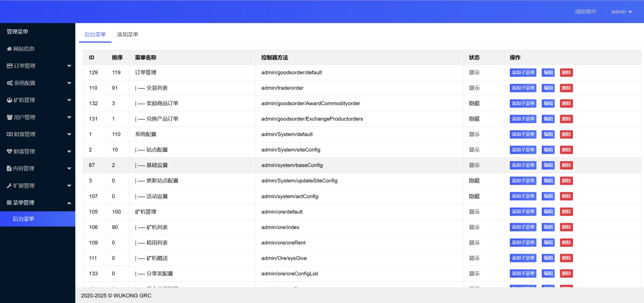
Task: Click the users icon beside 用户管理
Action: [x=10, y=117]
